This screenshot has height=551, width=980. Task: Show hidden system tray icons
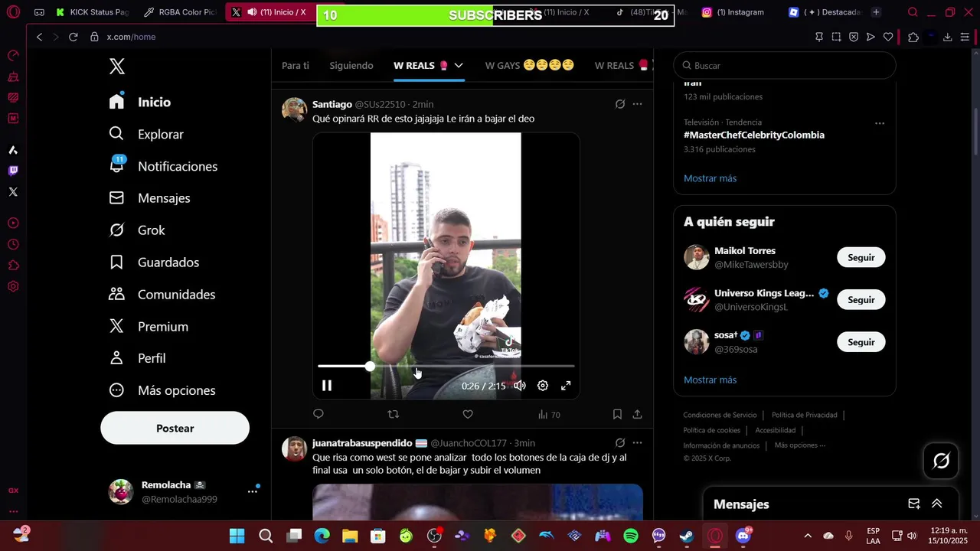[x=807, y=536]
